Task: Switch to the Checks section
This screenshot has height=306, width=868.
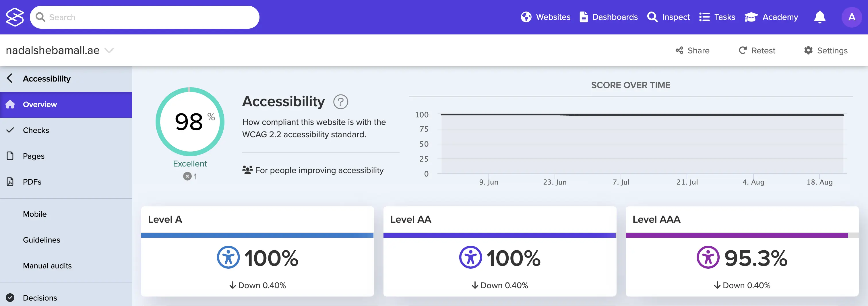Action: [x=36, y=130]
